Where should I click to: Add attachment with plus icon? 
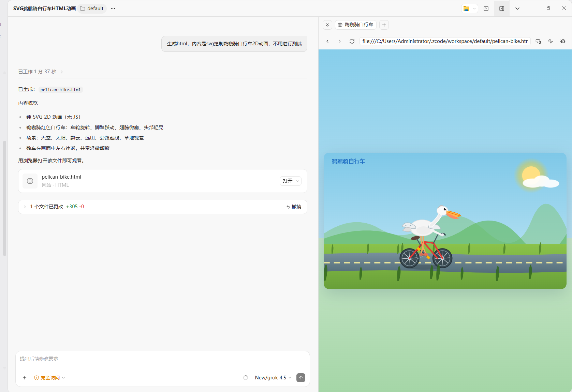[x=25, y=378]
